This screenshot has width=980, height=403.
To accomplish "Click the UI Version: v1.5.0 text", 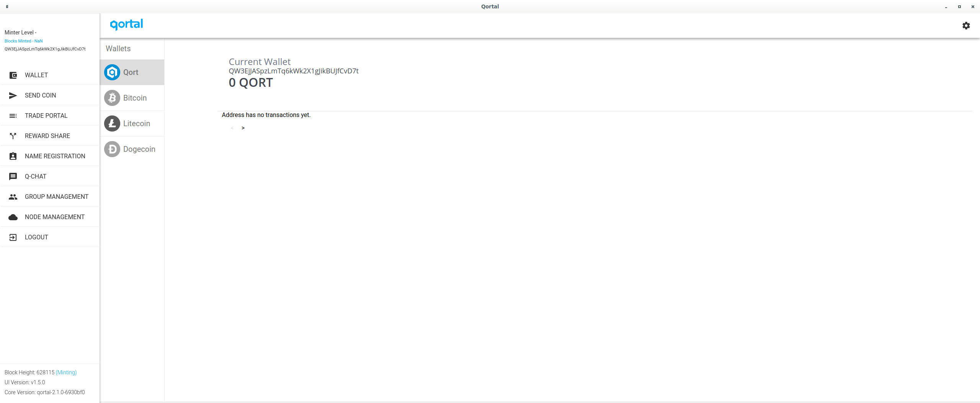I will click(25, 382).
